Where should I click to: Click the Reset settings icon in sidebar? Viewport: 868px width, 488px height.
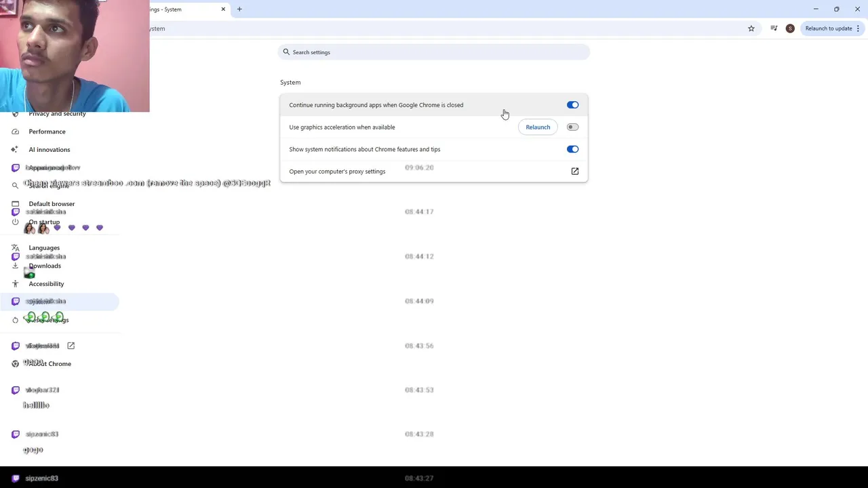[x=15, y=320]
